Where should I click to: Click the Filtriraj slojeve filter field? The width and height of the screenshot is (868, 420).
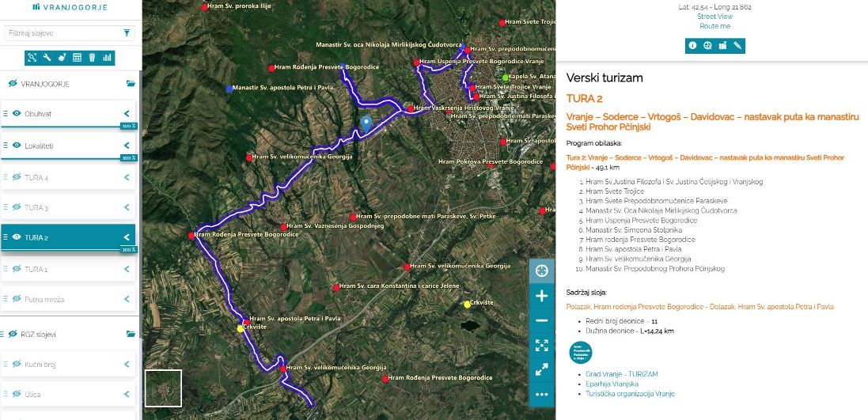(62, 33)
